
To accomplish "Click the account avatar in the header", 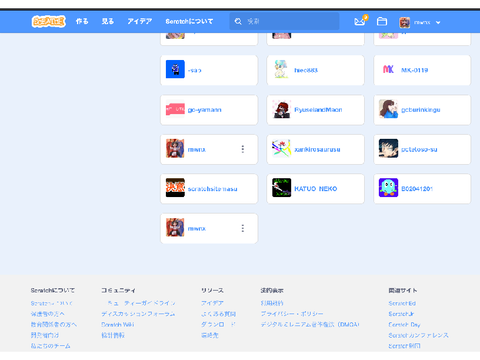I will tap(405, 22).
